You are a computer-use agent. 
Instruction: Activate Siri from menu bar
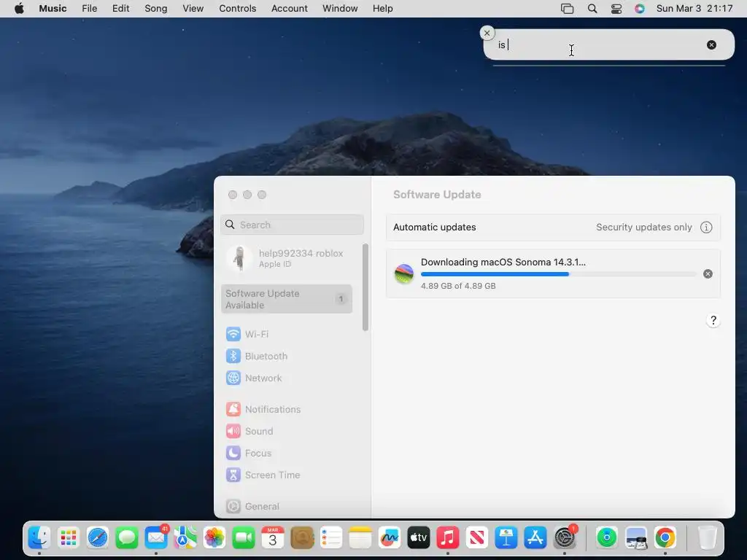pos(639,9)
